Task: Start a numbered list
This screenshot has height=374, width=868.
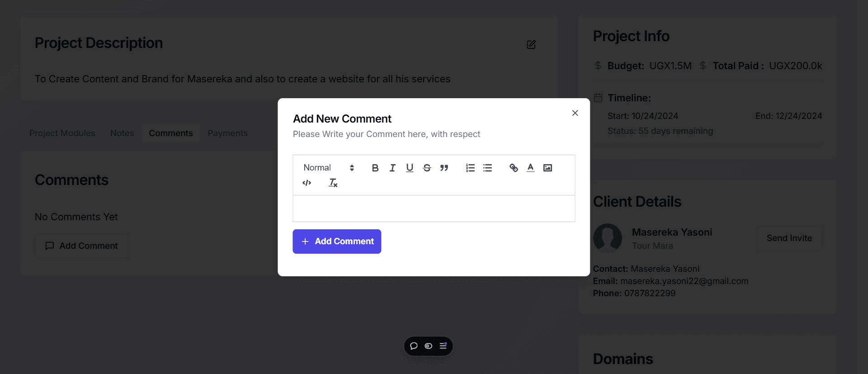Action: [470, 168]
